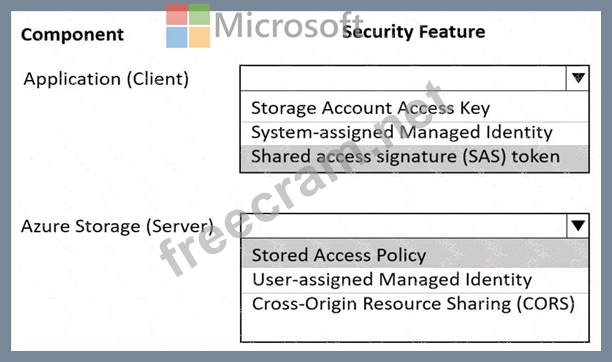Click the blue square in Microsoft logo
Viewport: 612px width, 362px height.
(x=176, y=37)
